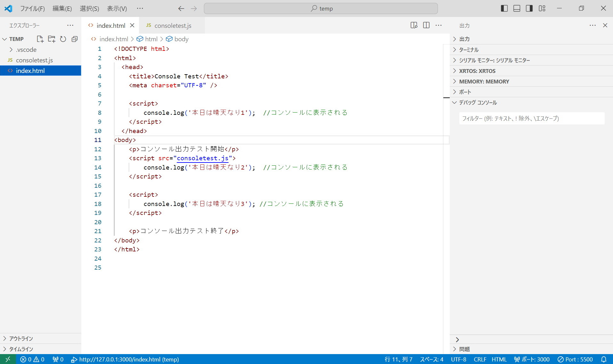Screen dimensions: 613x364
Task: Expand the シリアル モニター section
Action: 531,60
